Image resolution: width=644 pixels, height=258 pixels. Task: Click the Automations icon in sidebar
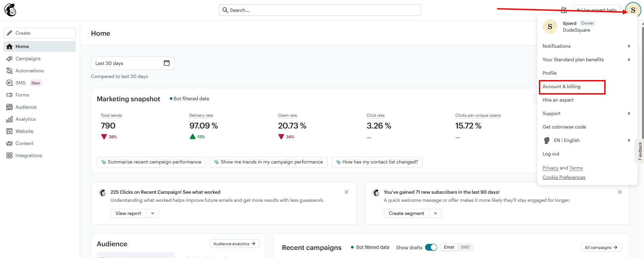pos(9,71)
